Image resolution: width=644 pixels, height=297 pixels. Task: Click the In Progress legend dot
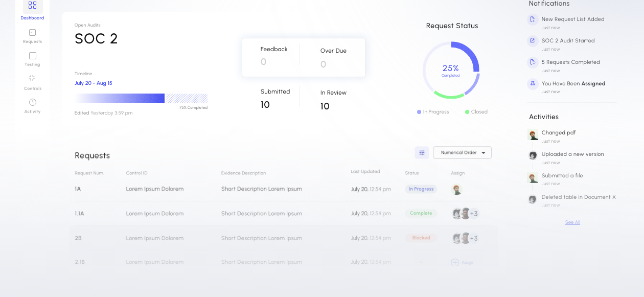tap(419, 112)
